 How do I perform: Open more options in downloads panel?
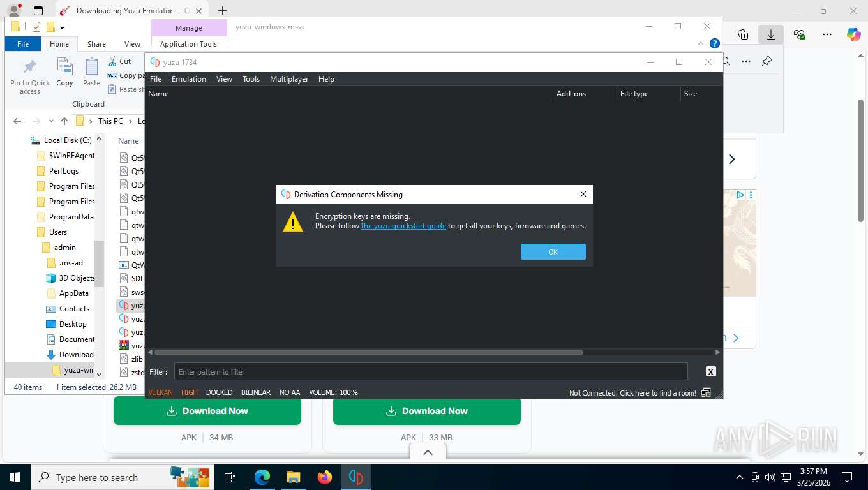point(745,61)
